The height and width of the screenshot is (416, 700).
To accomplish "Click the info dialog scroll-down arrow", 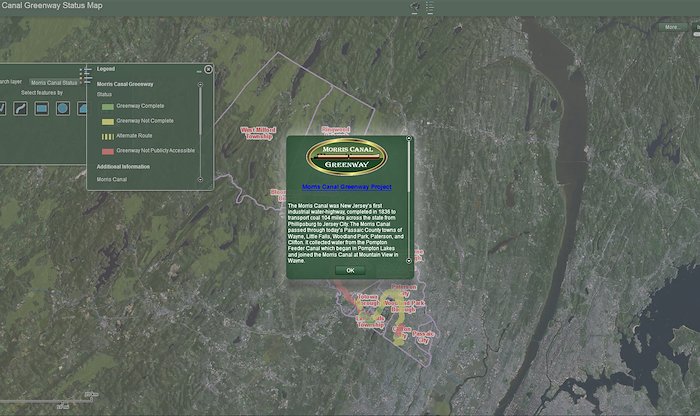I will click(x=408, y=261).
